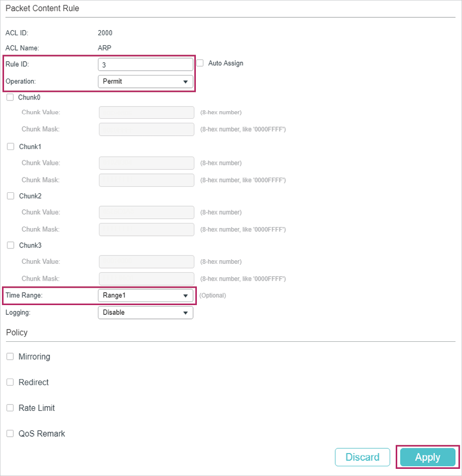Click the Chunk3 Chunk Value field

point(146,262)
